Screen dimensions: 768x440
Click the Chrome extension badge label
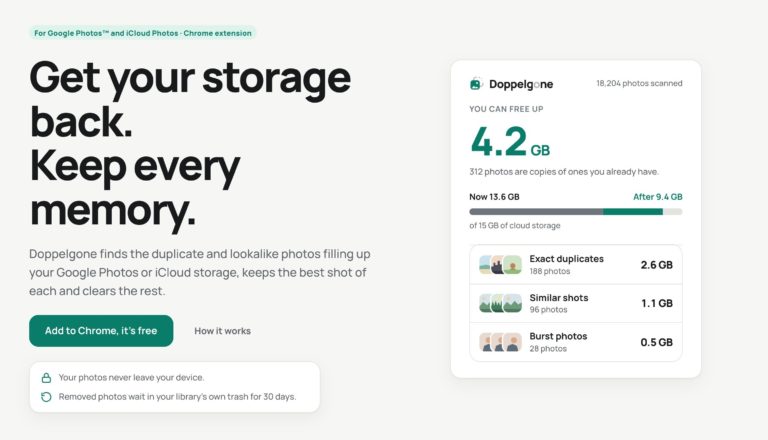click(143, 33)
